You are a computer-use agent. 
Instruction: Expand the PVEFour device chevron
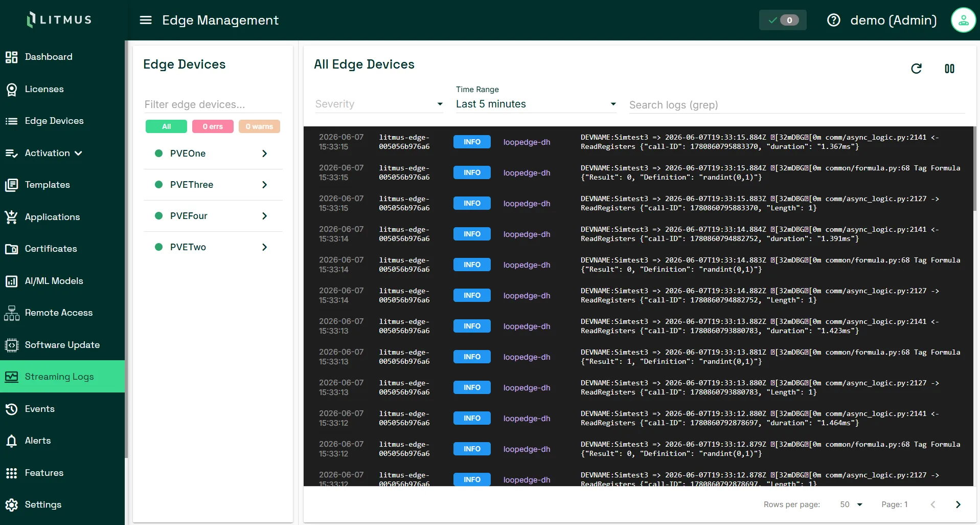(x=264, y=216)
